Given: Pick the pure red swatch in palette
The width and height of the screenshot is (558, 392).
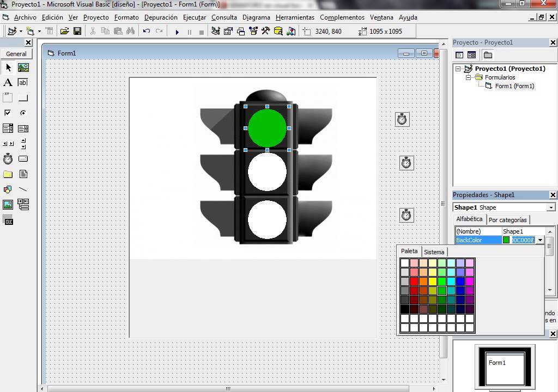Looking at the screenshot, I should pyautogui.click(x=414, y=281).
